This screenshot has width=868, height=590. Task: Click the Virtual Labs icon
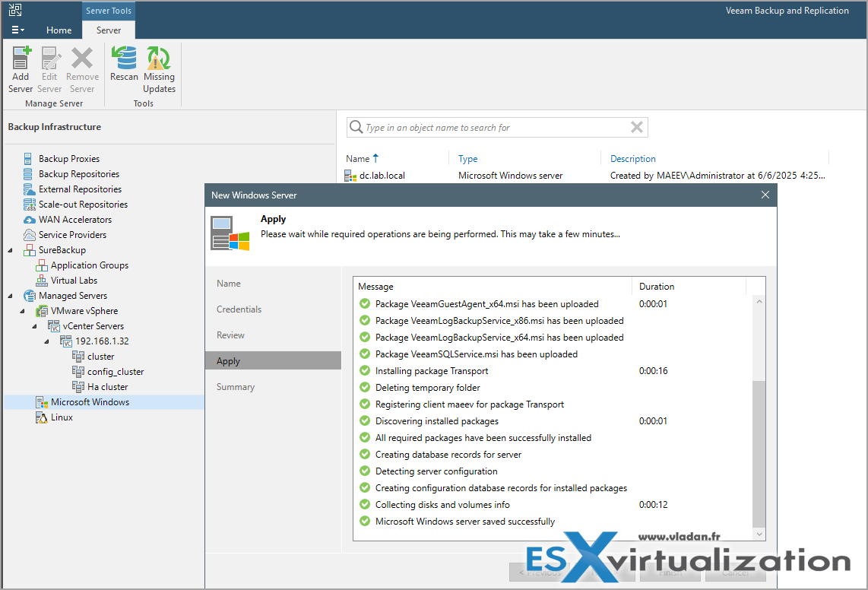pyautogui.click(x=42, y=281)
